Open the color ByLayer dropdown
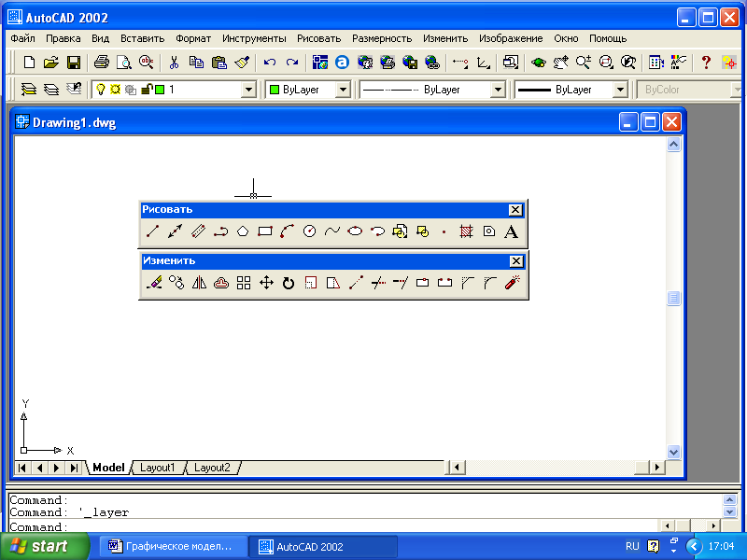 (343, 90)
